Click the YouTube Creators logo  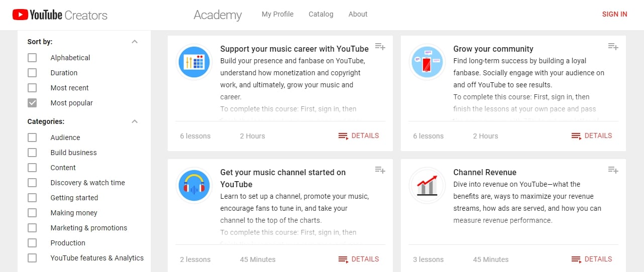click(x=60, y=15)
